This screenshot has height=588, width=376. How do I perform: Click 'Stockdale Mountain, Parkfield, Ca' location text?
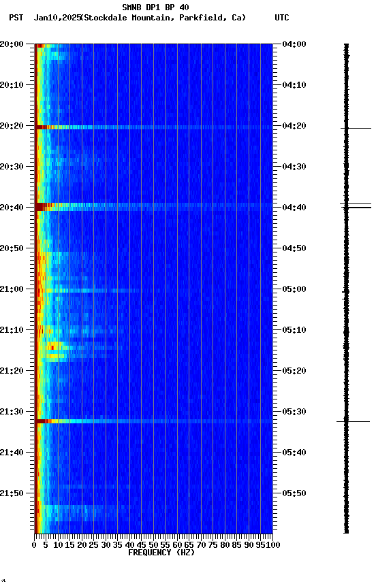(x=163, y=18)
